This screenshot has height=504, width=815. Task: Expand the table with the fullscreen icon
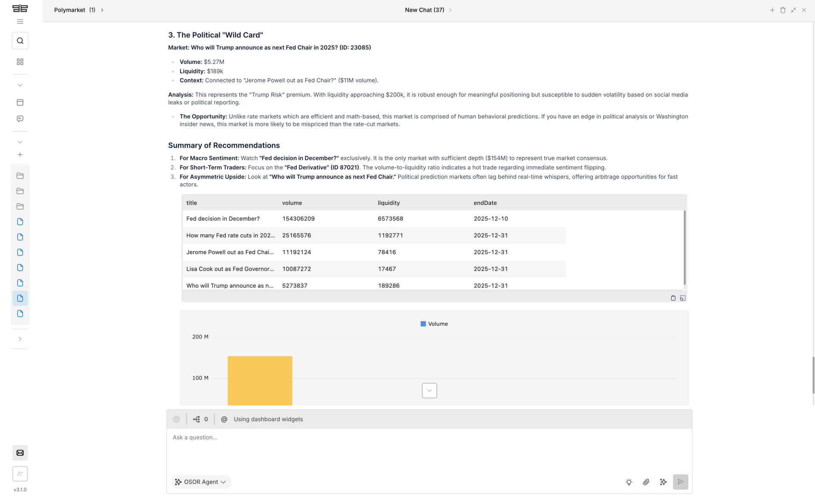point(683,298)
